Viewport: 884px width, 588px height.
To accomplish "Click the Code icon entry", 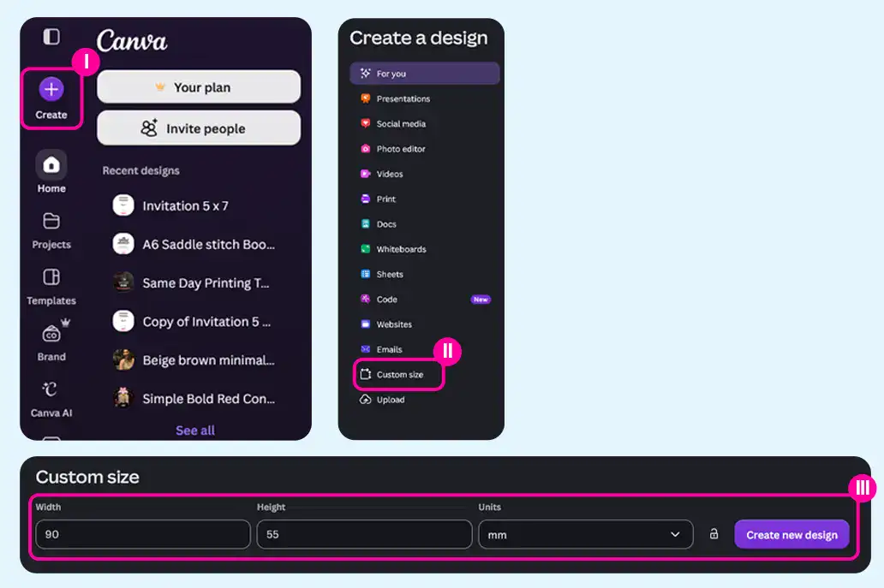I will coord(365,299).
